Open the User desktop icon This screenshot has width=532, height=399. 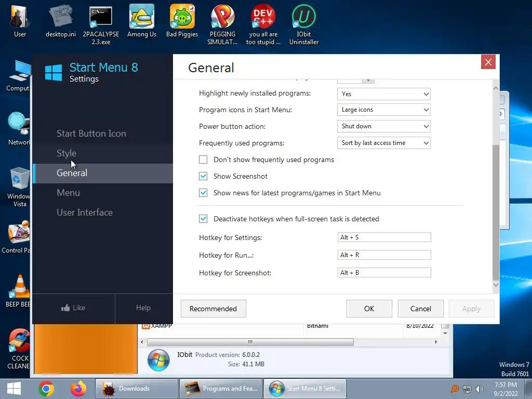pyautogui.click(x=20, y=21)
